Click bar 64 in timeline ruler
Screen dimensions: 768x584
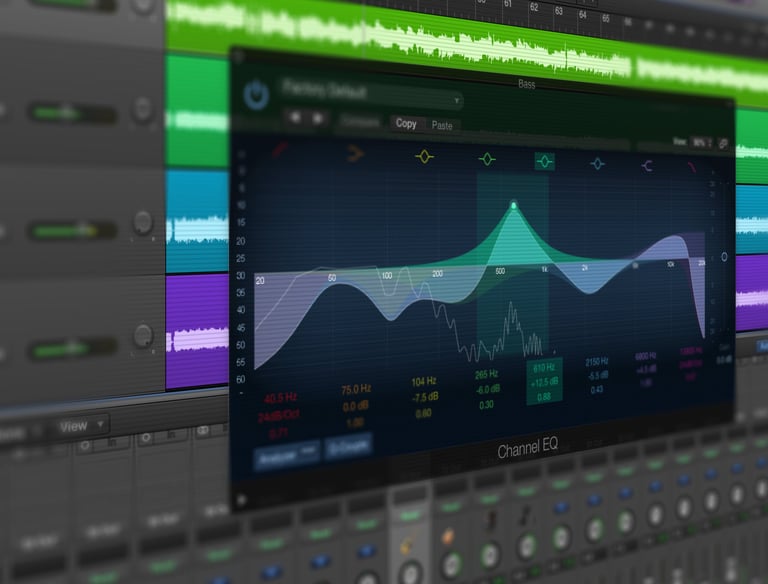click(x=582, y=15)
